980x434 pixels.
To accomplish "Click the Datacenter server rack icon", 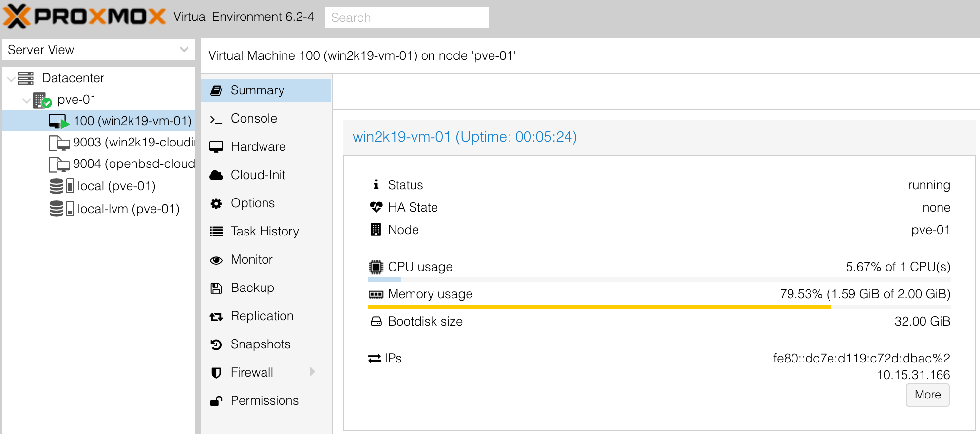I will pyautogui.click(x=25, y=78).
